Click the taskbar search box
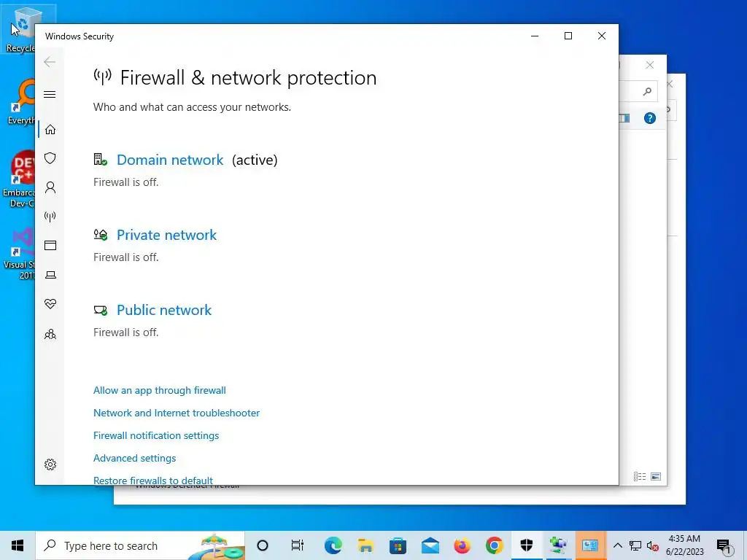 [x=140, y=545]
